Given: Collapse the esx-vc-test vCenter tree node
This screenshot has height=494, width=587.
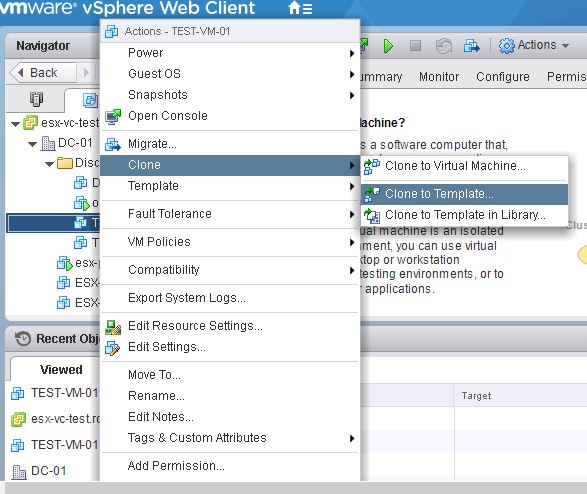Looking at the screenshot, I should 15,124.
